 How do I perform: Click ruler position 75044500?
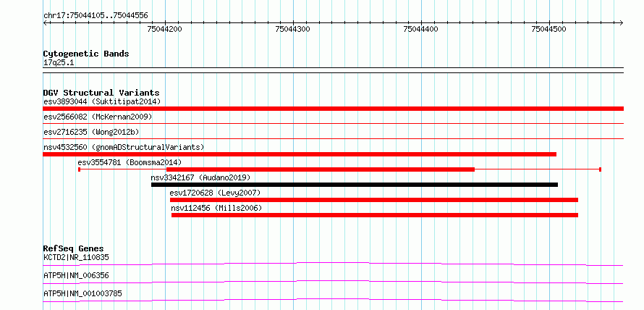coord(548,29)
